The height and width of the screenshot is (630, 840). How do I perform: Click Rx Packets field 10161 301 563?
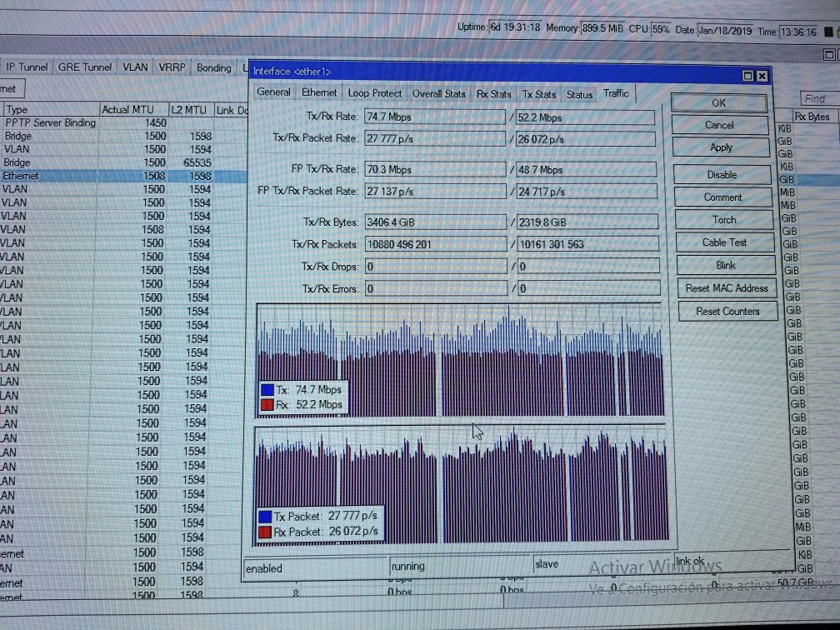(x=588, y=244)
